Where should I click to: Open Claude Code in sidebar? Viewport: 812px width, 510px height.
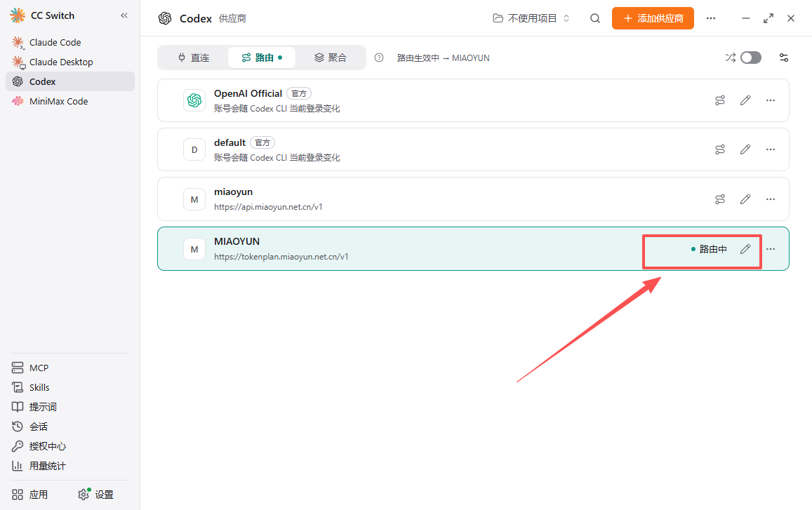point(70,43)
